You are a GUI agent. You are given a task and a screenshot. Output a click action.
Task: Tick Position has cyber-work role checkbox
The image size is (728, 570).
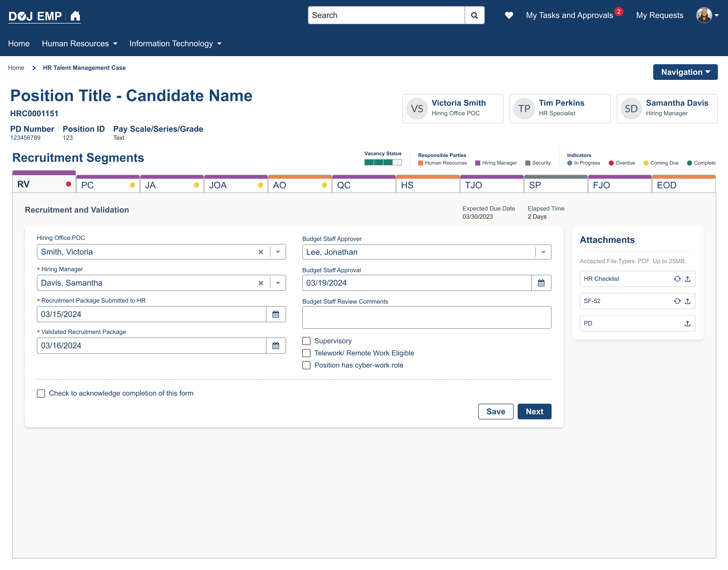[x=306, y=366]
